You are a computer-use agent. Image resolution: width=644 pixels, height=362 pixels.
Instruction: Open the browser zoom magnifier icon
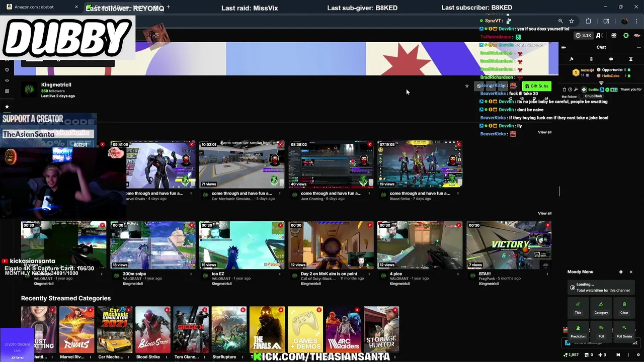tap(560, 21)
